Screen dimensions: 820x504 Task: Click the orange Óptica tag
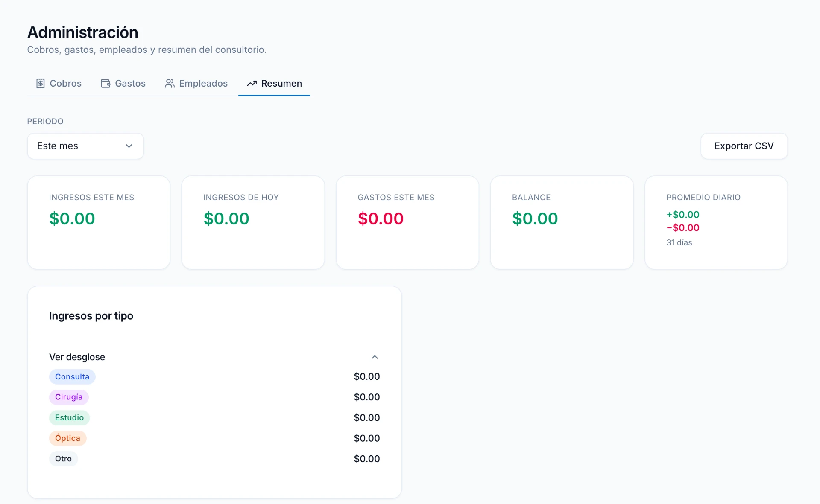[x=67, y=438]
